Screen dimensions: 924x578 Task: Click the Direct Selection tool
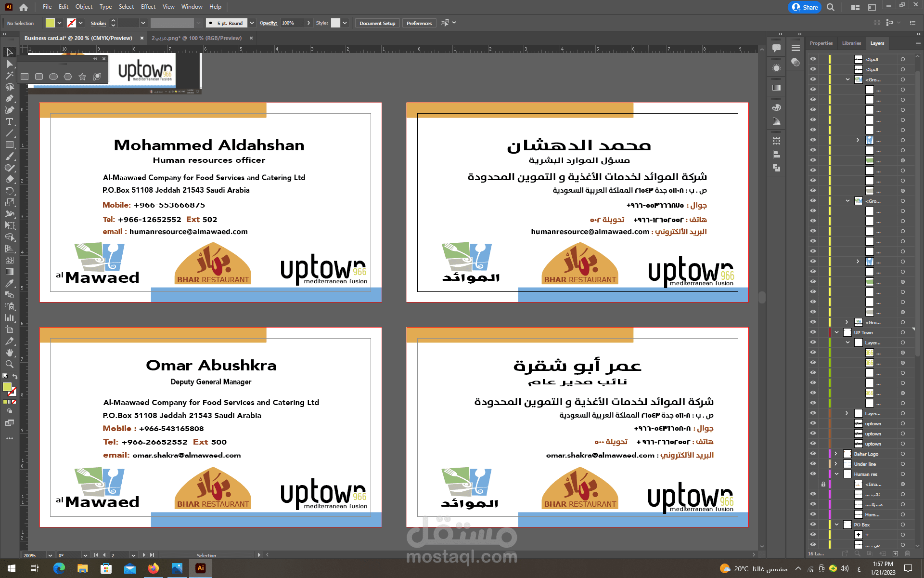[x=9, y=64]
